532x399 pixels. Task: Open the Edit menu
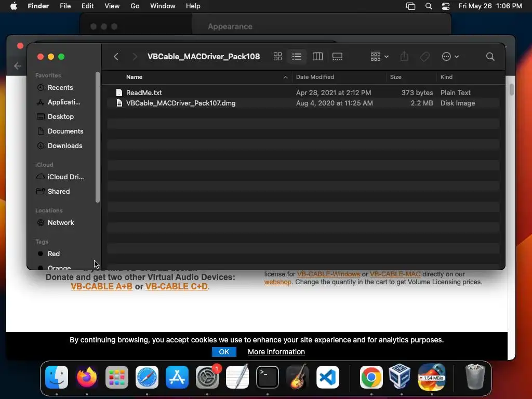pos(87,6)
